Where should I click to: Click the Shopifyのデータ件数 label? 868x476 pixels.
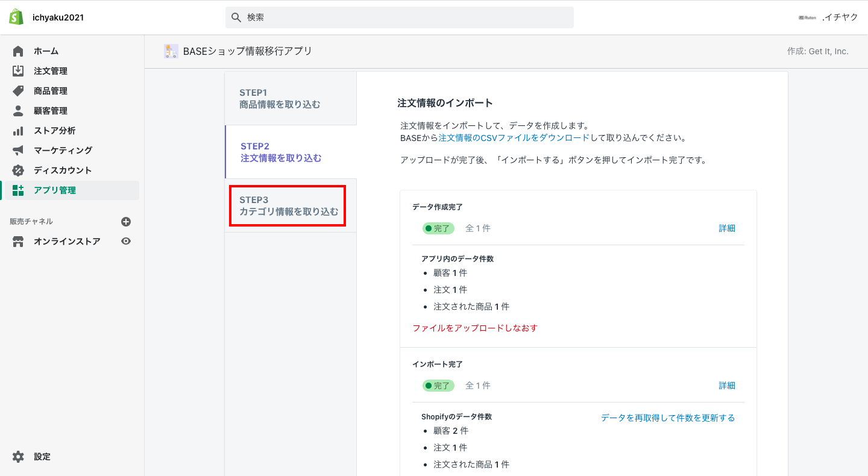click(456, 417)
